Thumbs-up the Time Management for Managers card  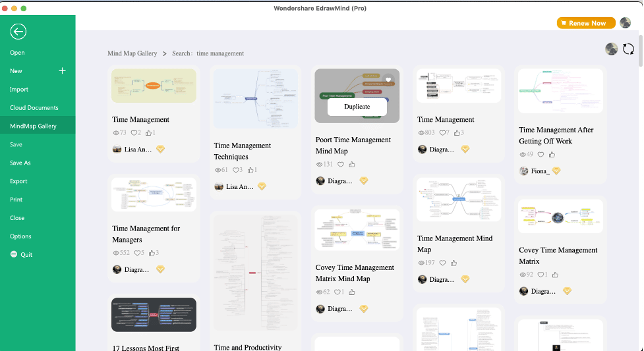(x=152, y=253)
